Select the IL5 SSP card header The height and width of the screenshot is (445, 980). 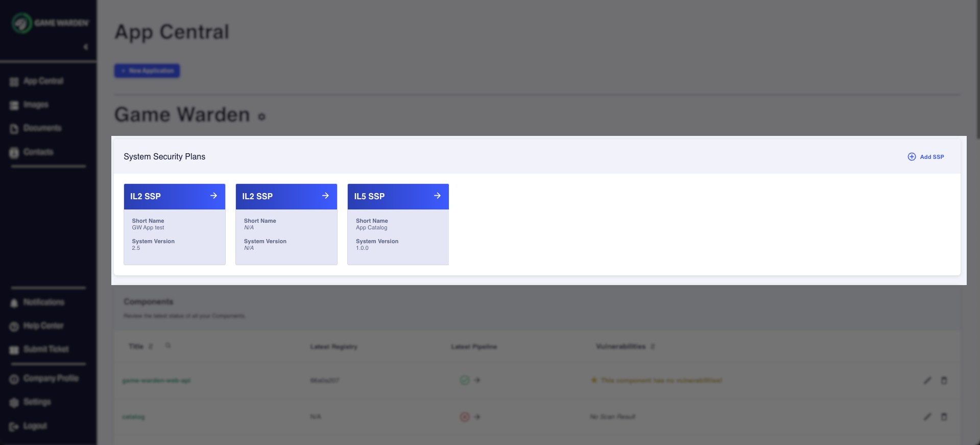(398, 197)
